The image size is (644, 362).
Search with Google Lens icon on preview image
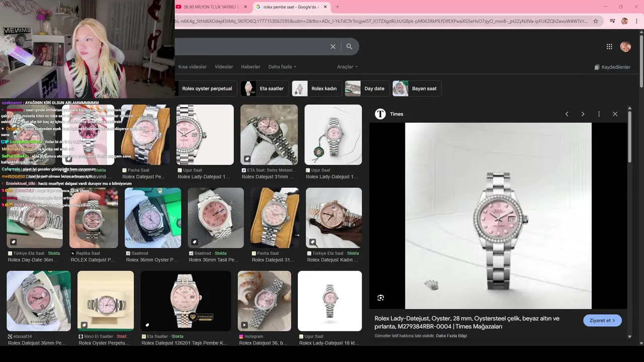tap(380, 298)
